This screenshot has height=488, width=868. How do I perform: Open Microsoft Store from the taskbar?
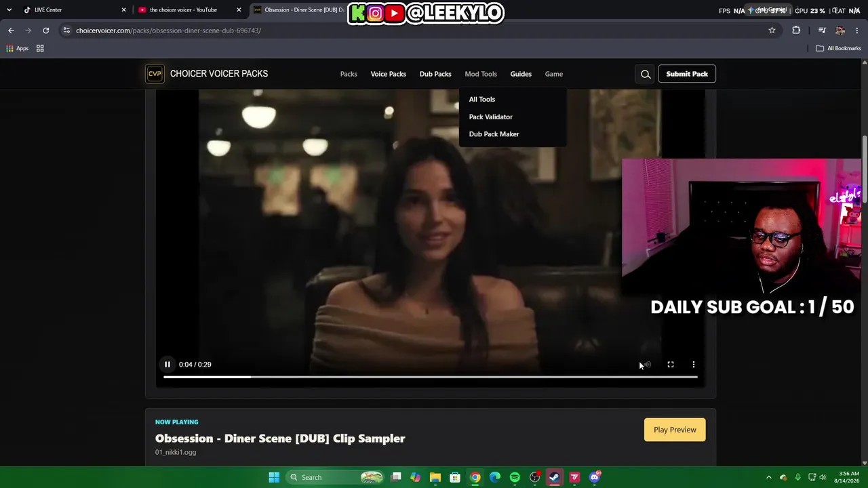point(455,477)
